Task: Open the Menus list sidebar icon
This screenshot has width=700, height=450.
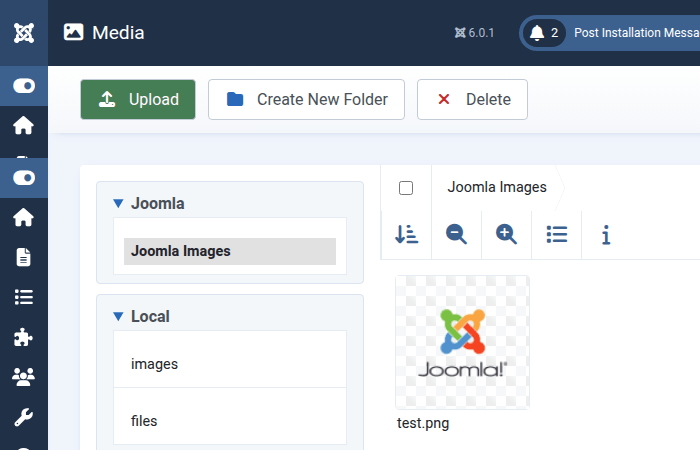Action: (23, 297)
